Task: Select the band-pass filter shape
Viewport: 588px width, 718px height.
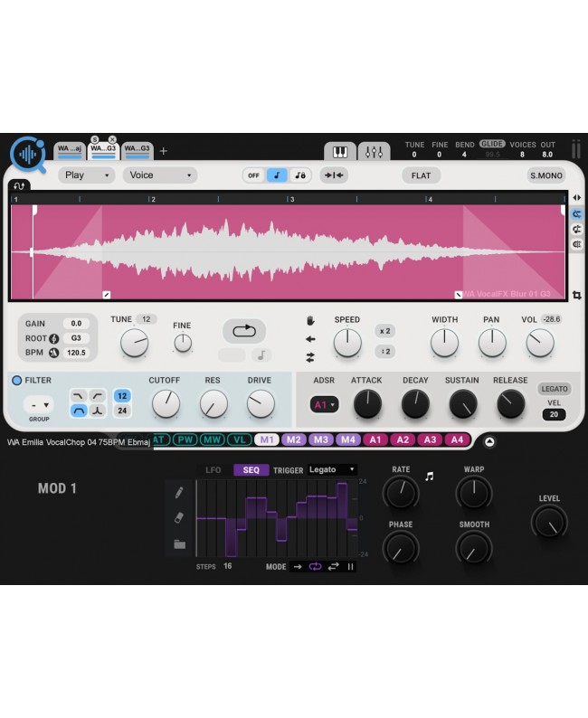Action: click(x=79, y=411)
